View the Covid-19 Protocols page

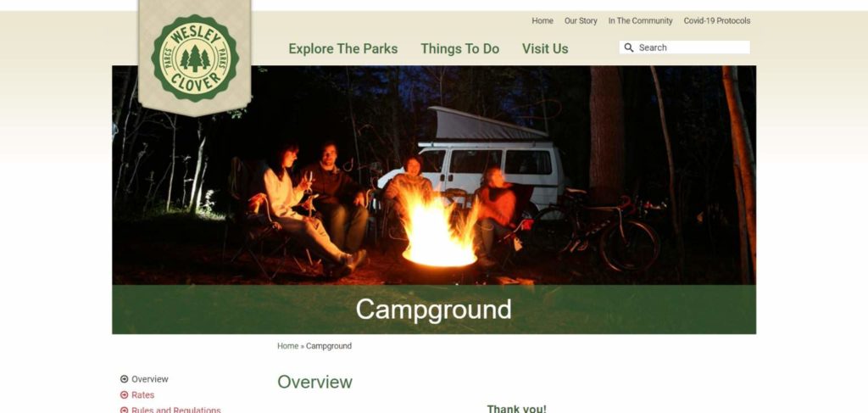[717, 21]
